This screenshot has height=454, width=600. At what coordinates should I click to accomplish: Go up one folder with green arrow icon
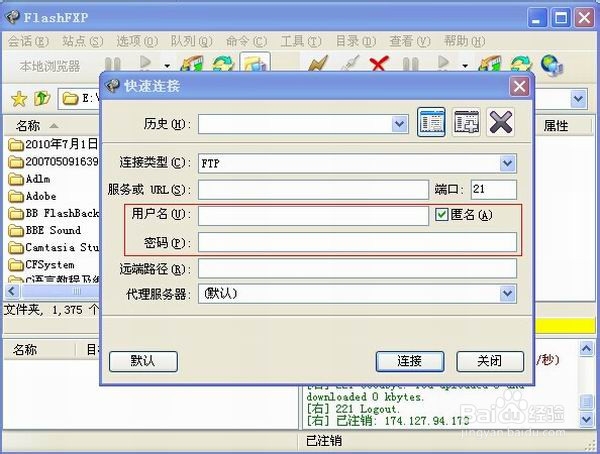click(42, 98)
